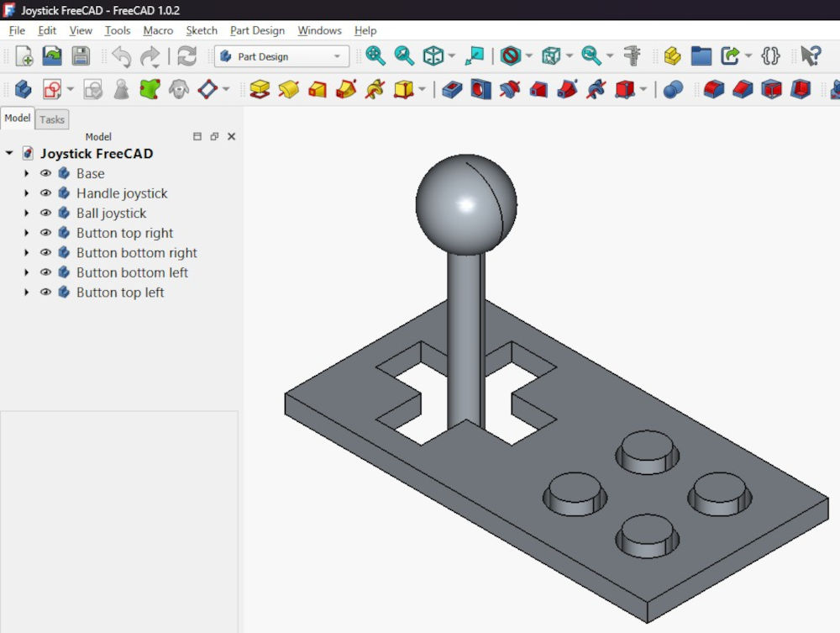Activate the What's This help pointer
The height and width of the screenshot is (633, 840).
tap(811, 55)
